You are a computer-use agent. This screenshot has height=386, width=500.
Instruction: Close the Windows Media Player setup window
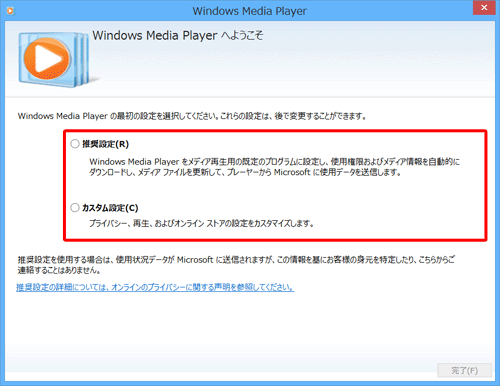484,8
